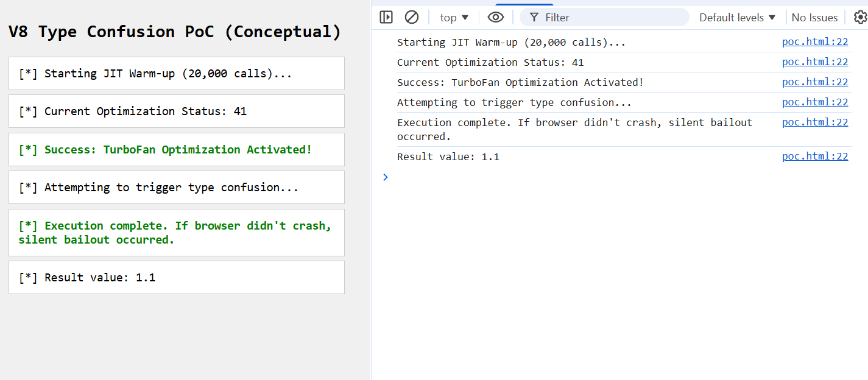Click the No Issues indicator
The width and height of the screenshot is (868, 380).
pyautogui.click(x=814, y=18)
